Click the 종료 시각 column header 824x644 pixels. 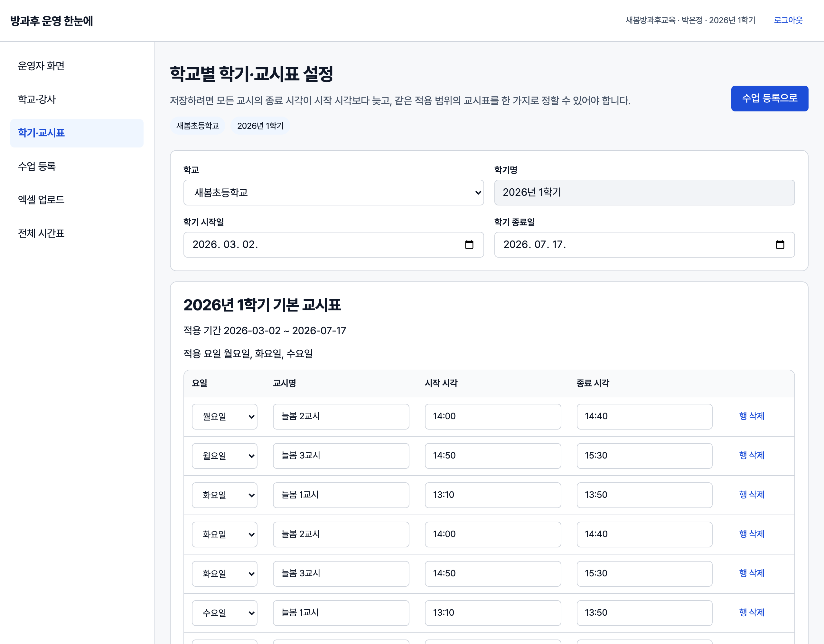coord(593,383)
